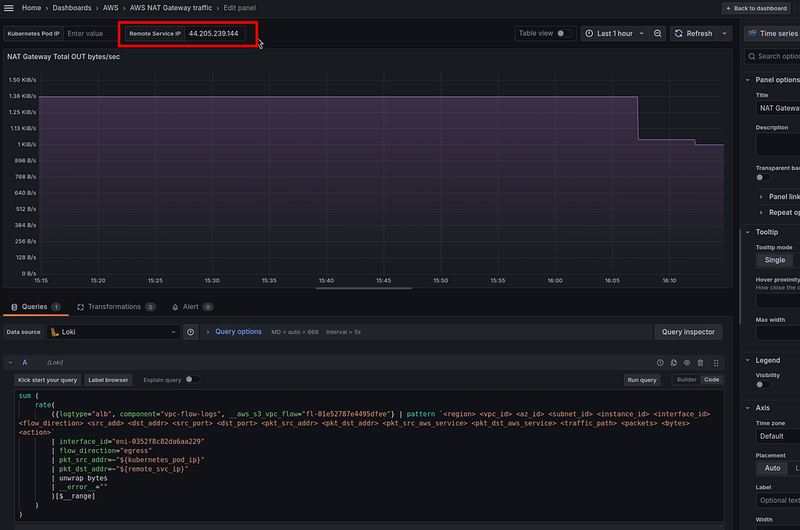Screen dimensions: 800x530
Task: Collapse the Legend section
Action: (x=747, y=360)
